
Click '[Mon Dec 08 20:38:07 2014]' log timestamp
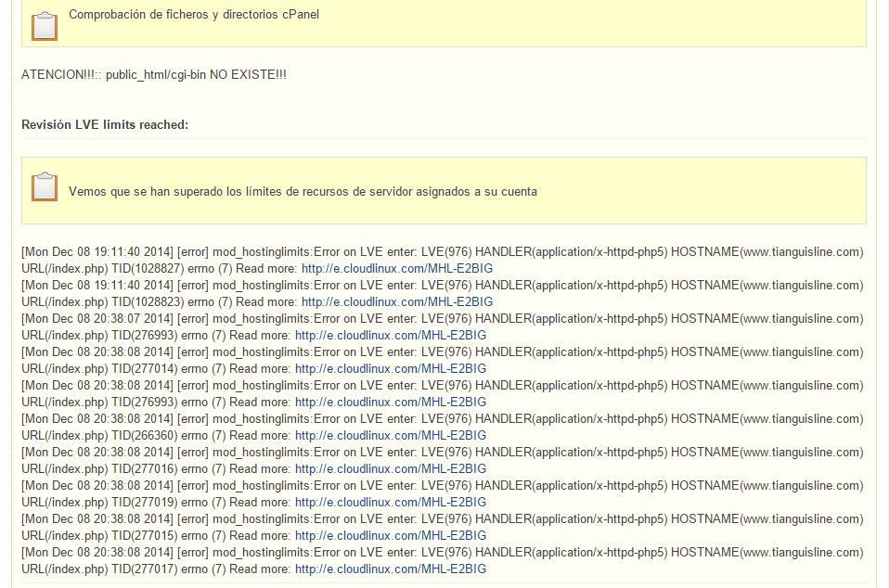(97, 319)
